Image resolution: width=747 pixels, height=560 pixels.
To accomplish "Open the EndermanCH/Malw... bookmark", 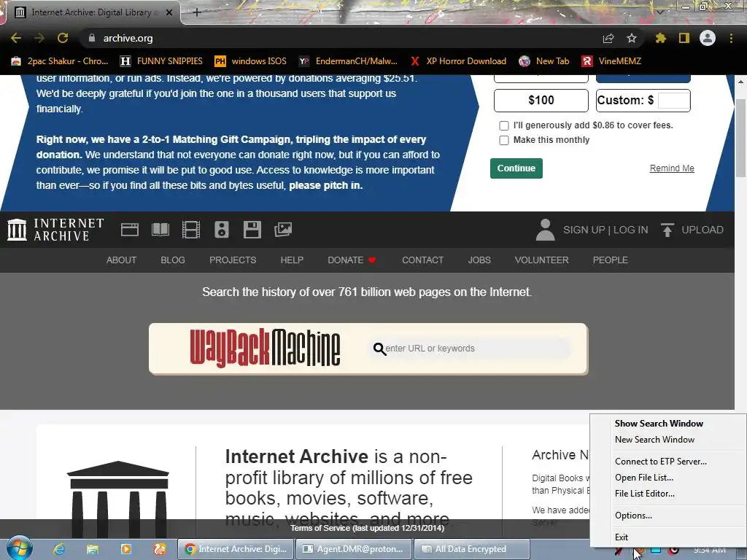I will point(348,61).
